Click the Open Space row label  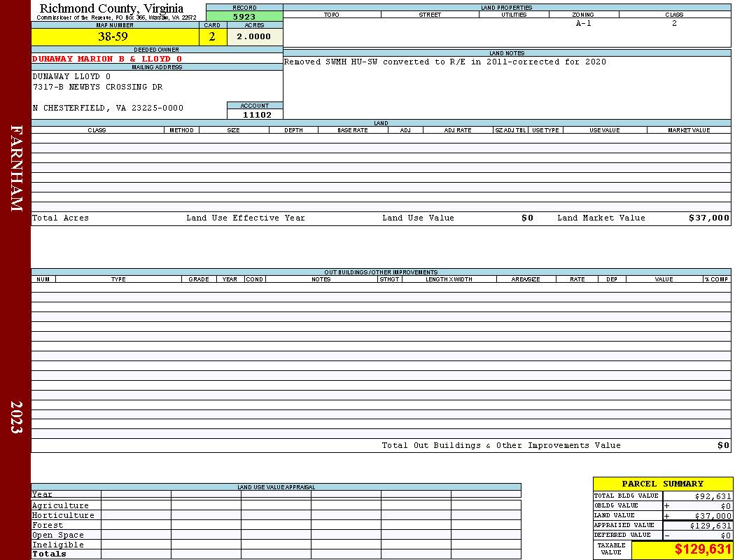tap(58, 535)
